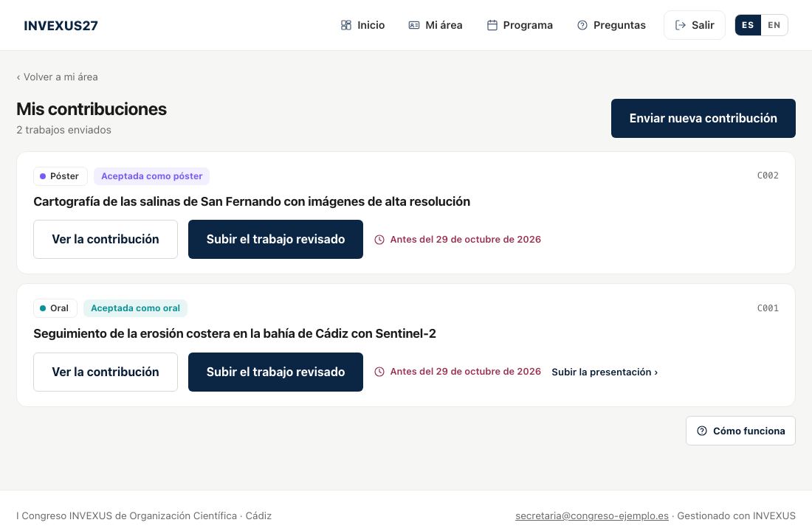Click the contribution code C001
This screenshot has height=531, width=812.
(x=768, y=308)
